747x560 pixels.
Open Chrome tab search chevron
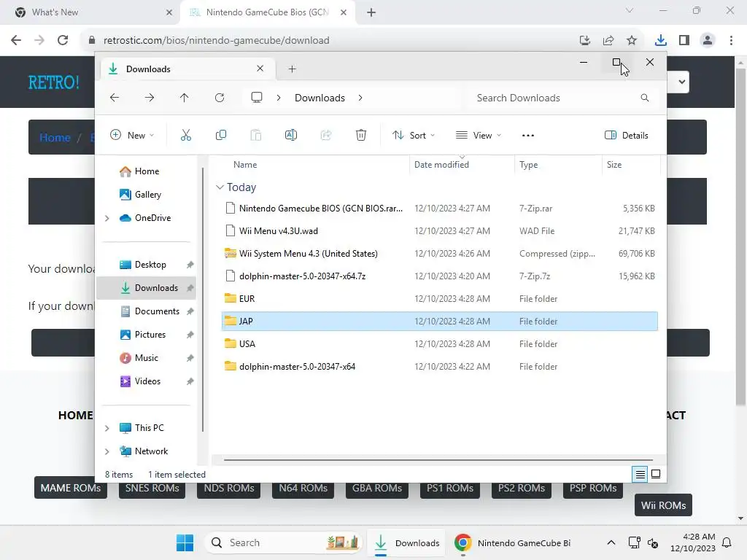630,10
